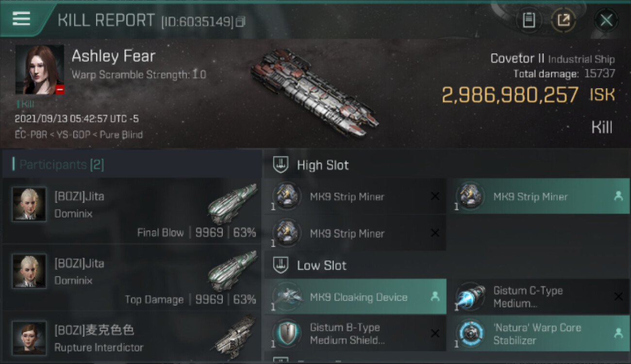Open the Final Blow Jita pilot portrait

(29, 204)
